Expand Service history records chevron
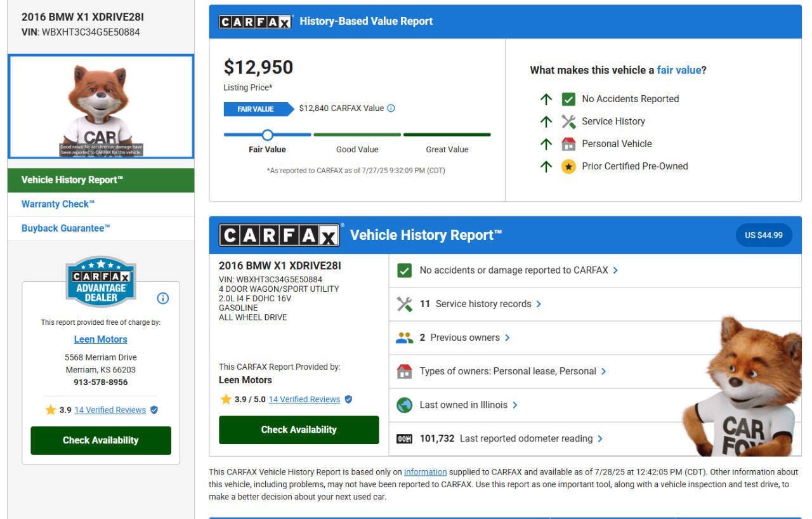The image size is (812, 519). click(539, 304)
